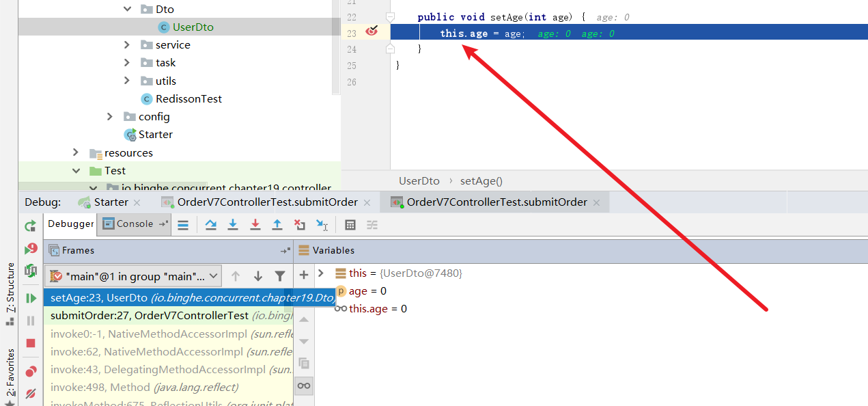Click the red Force Step Into icon
Viewport: 868px width, 406px height.
click(x=255, y=224)
